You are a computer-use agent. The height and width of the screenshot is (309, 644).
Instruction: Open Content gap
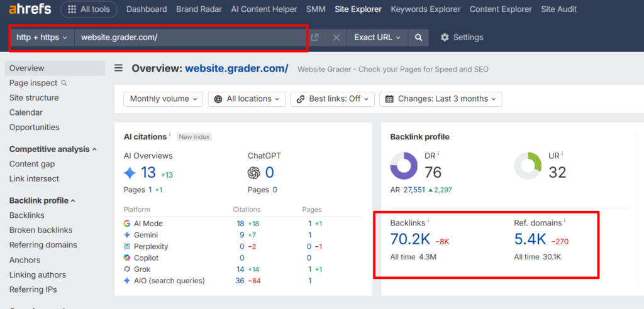[32, 164]
